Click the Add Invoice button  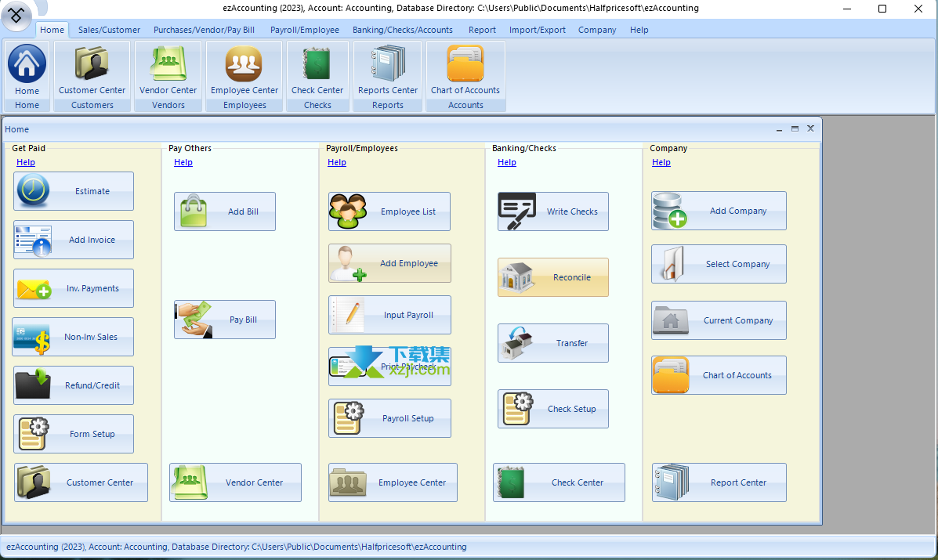[x=74, y=240]
